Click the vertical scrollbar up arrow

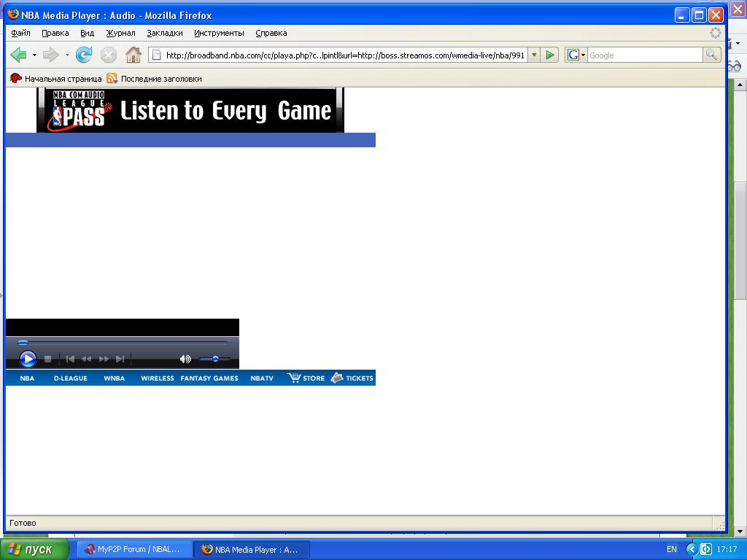[x=740, y=85]
